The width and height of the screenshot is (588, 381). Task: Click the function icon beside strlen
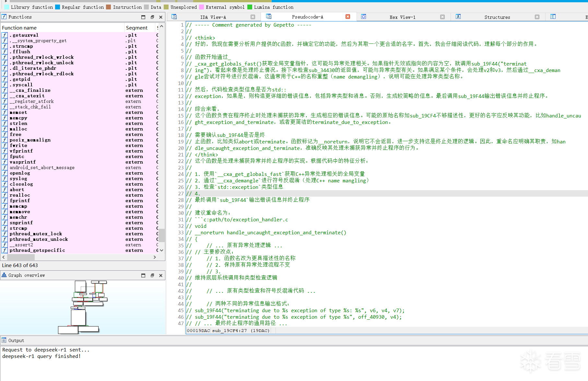(x=5, y=123)
